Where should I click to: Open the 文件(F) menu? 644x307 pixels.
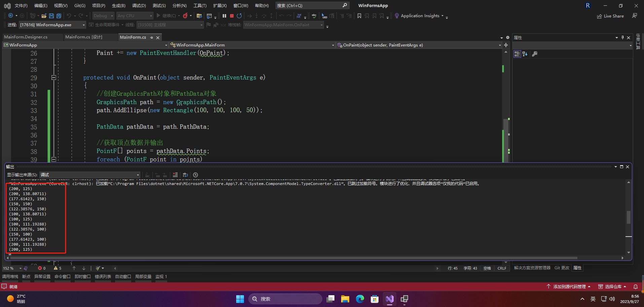click(21, 5)
